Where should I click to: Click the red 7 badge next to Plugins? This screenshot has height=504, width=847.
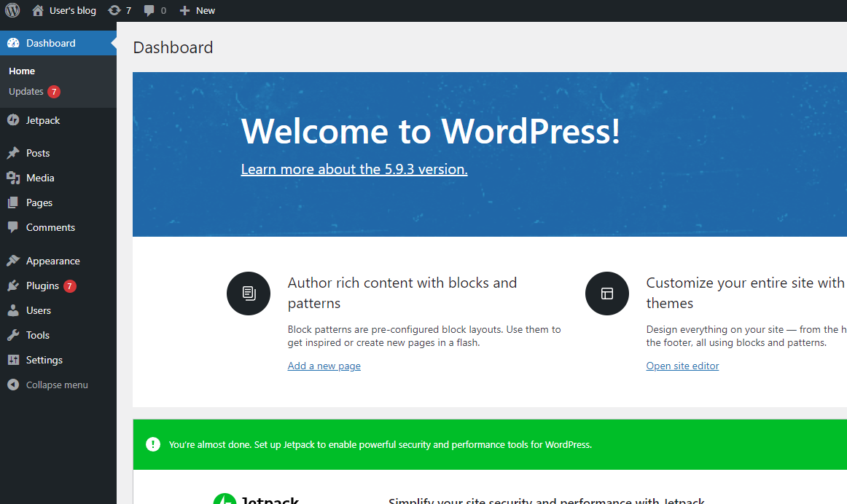tap(70, 286)
